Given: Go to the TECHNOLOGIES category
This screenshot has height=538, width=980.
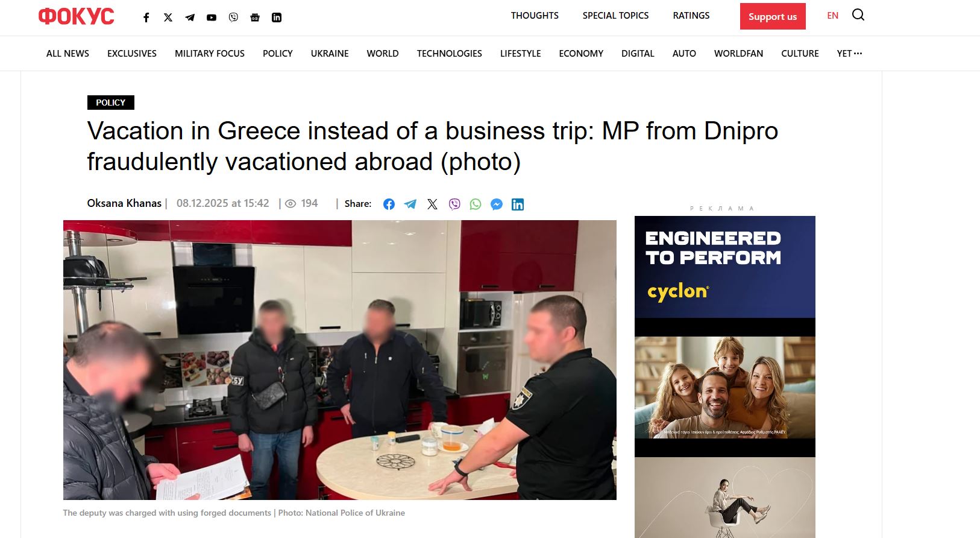Looking at the screenshot, I should pos(450,54).
